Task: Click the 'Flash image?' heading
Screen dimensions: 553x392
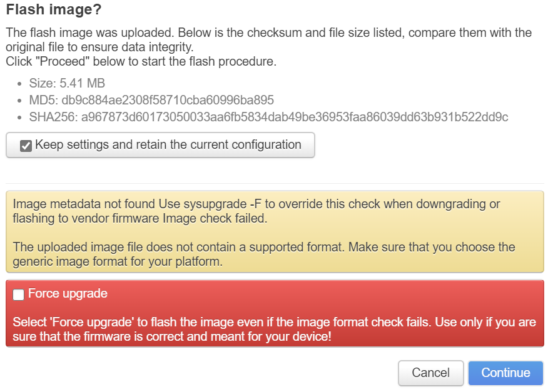Action: point(53,9)
